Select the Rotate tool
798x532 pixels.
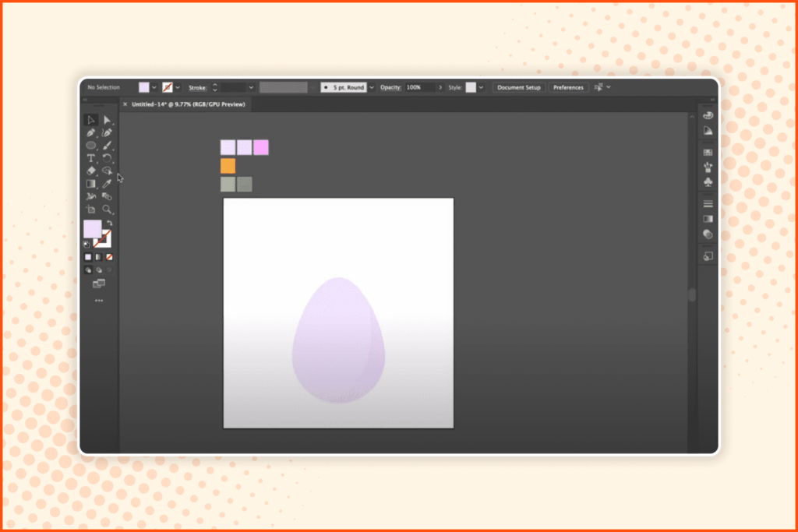click(107, 158)
